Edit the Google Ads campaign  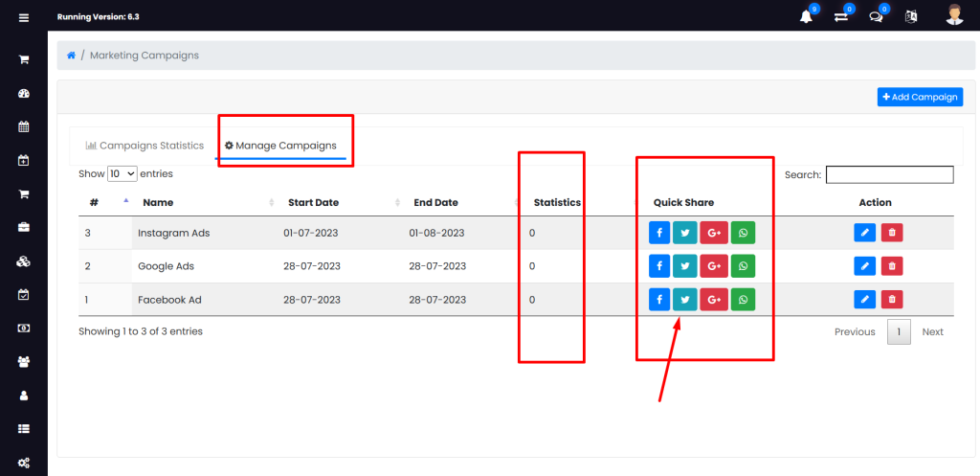865,266
